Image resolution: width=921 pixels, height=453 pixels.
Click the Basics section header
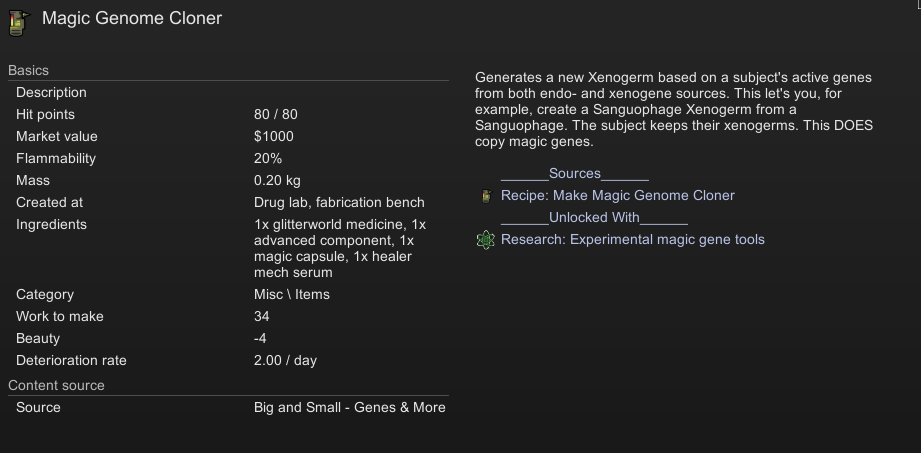coord(28,71)
